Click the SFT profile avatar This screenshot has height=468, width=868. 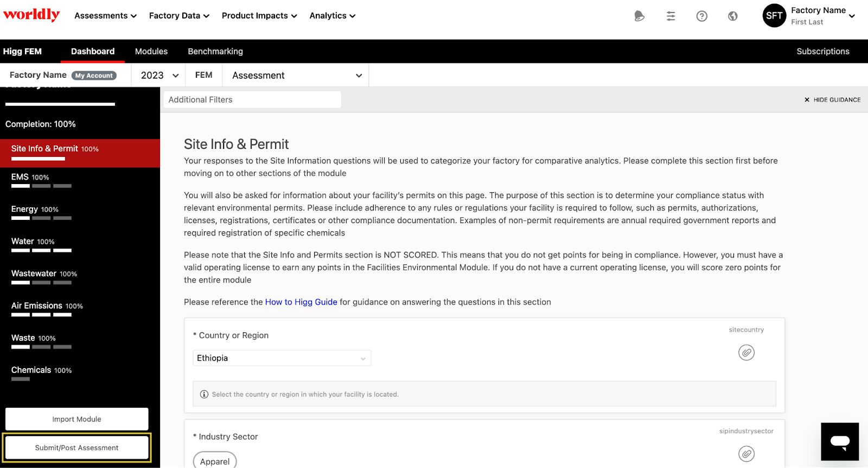[774, 16]
